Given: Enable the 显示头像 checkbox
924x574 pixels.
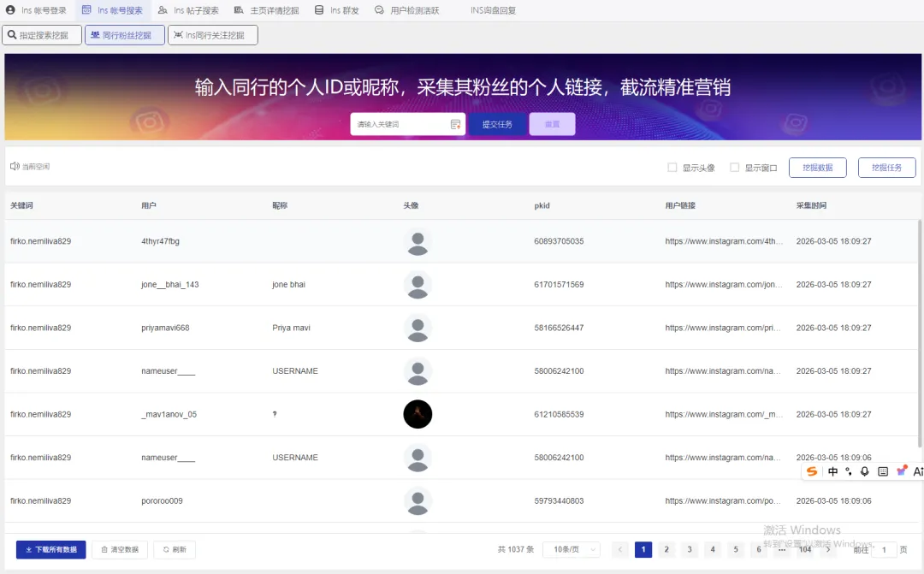Looking at the screenshot, I should pos(672,168).
